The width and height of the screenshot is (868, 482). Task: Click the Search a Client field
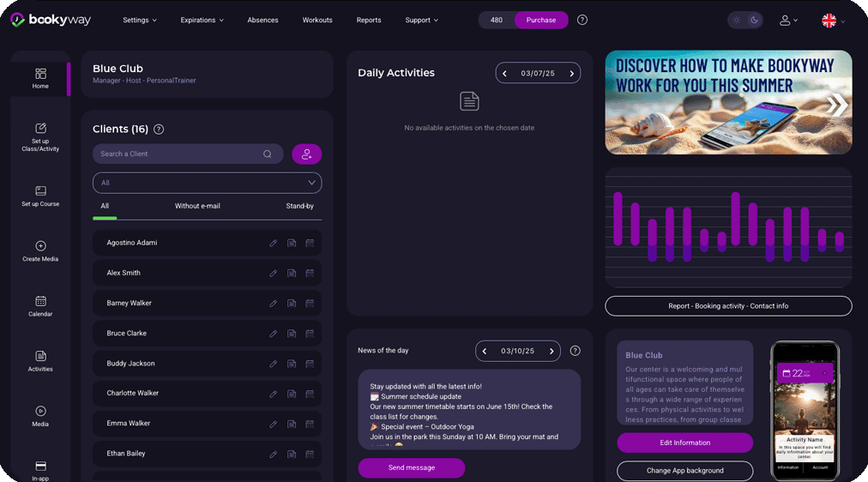[180, 154]
